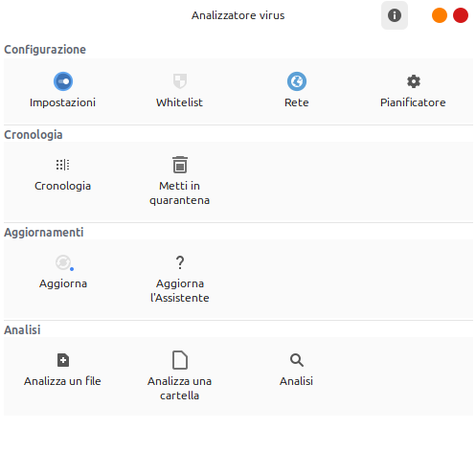476x452 pixels.
Task: Click the Pianificatore gear icon
Action: click(414, 81)
